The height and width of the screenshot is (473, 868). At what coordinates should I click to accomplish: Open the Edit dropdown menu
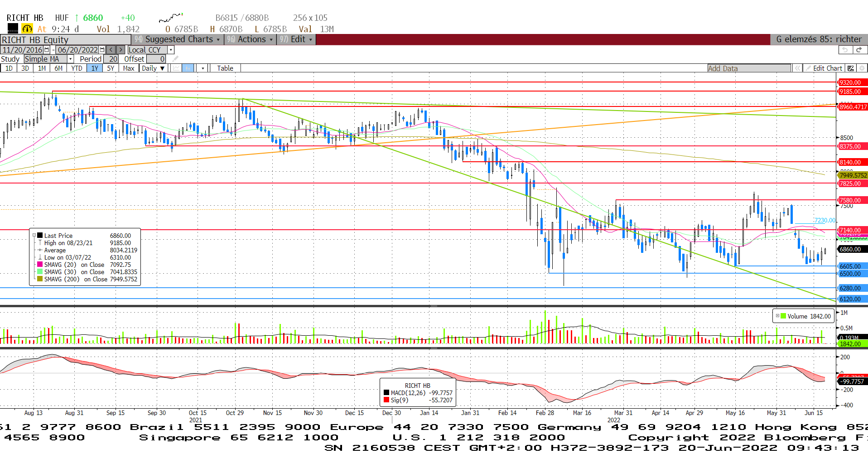[296, 39]
